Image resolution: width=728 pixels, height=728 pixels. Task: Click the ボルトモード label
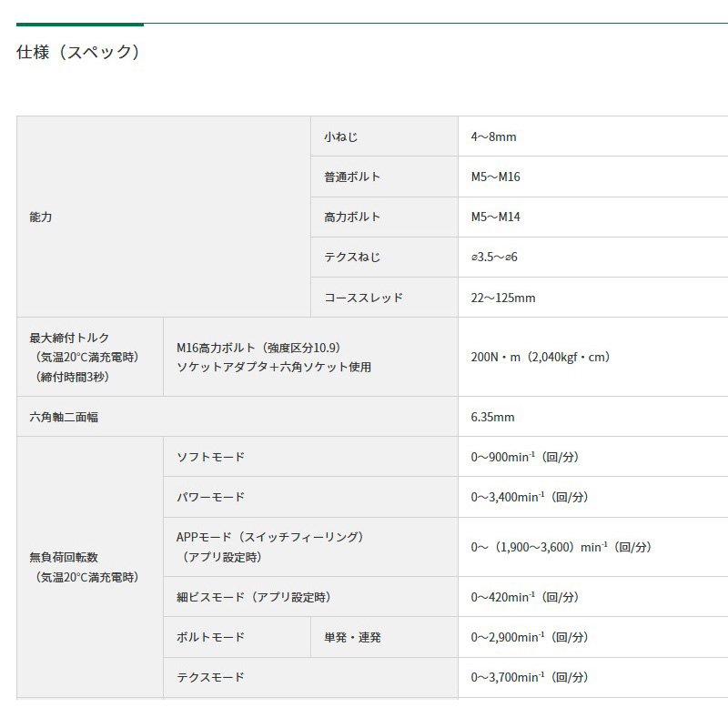[x=210, y=637]
